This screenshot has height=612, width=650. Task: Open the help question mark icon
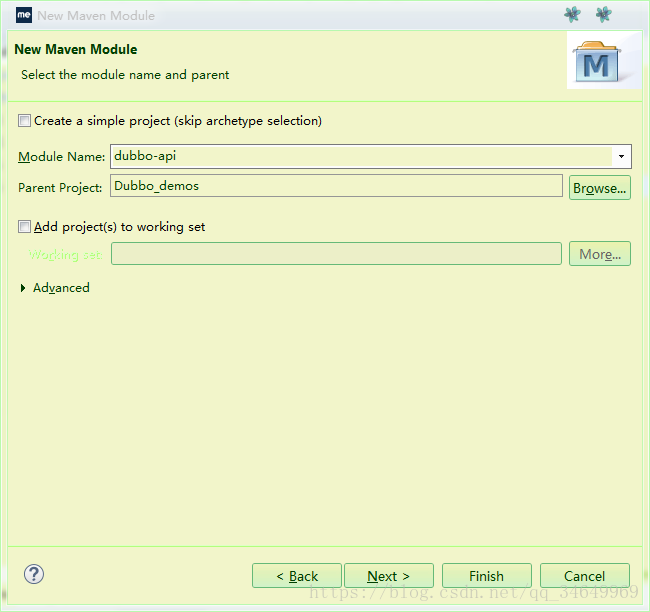(x=34, y=575)
